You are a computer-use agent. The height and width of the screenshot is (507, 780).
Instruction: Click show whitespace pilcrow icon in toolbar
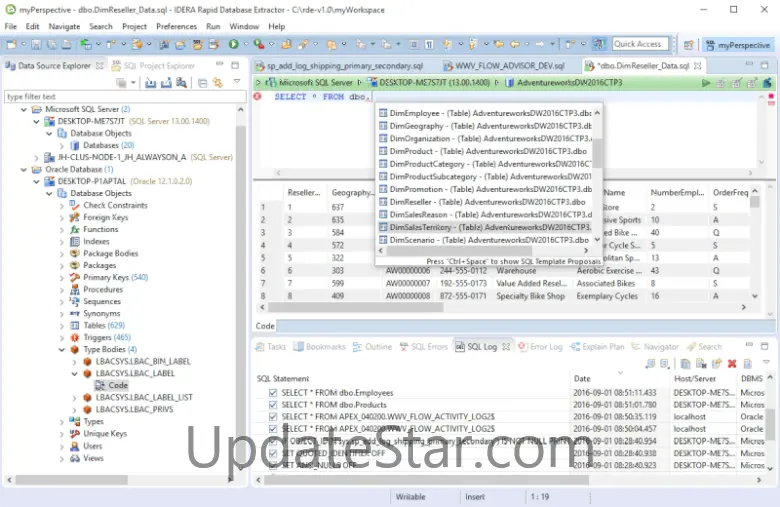(429, 44)
